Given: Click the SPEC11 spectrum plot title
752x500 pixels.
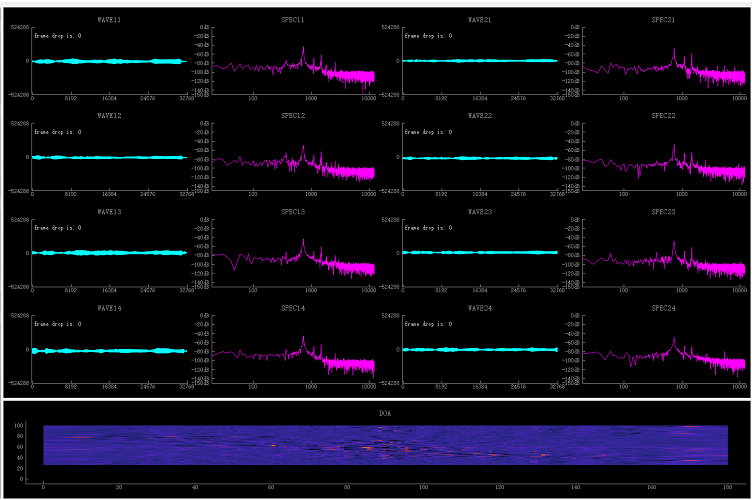Looking at the screenshot, I should pos(292,19).
